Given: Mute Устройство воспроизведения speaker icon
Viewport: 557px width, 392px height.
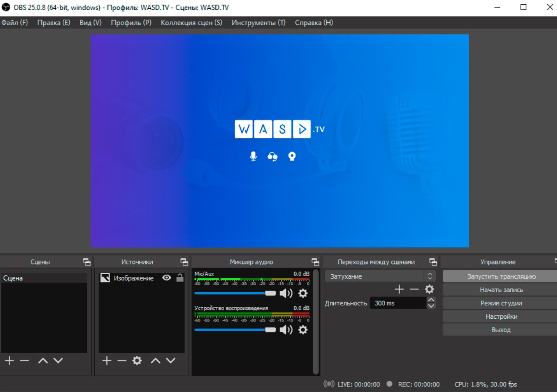Looking at the screenshot, I should click(x=286, y=330).
